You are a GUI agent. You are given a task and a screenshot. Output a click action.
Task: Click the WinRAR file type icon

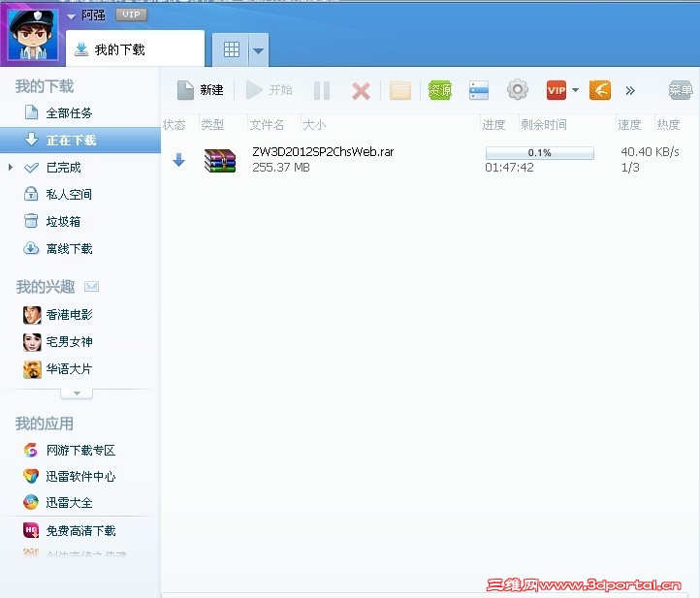(x=220, y=160)
